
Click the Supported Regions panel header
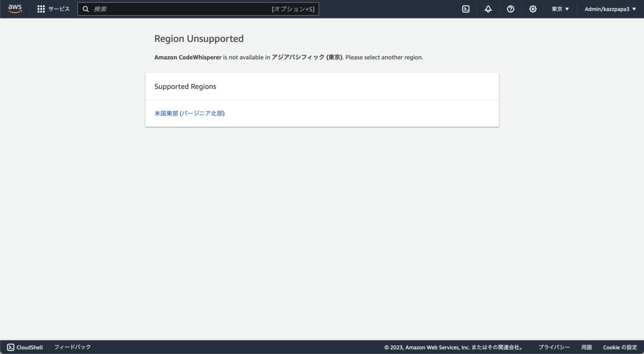[x=322, y=86]
